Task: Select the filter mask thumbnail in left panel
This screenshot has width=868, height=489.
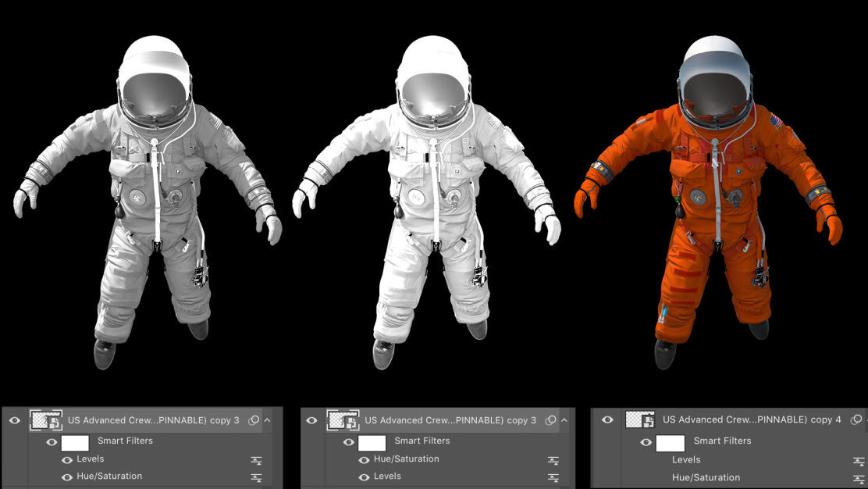Action: [75, 443]
